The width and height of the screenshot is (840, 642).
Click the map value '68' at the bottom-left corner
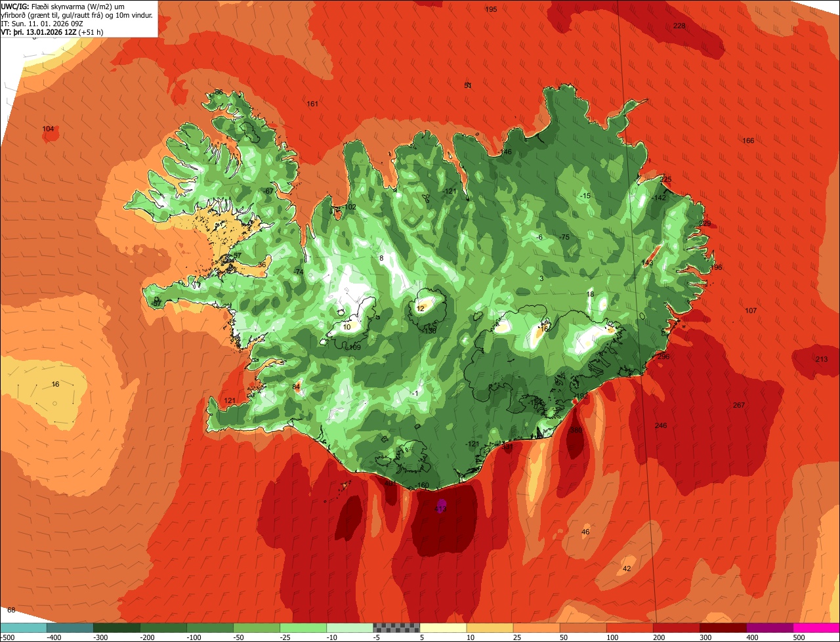tap(11, 610)
